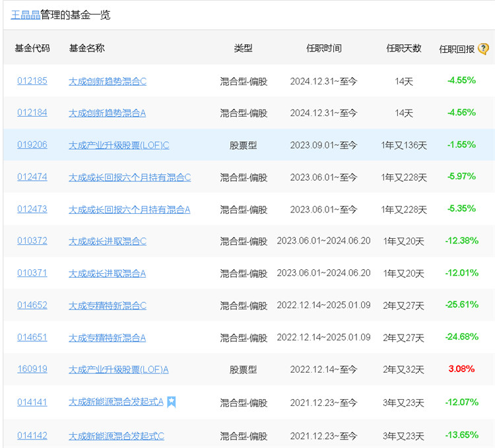Screen dimensions: 495x448
Task: Click the 任职回报 column header text
Action: [457, 49]
